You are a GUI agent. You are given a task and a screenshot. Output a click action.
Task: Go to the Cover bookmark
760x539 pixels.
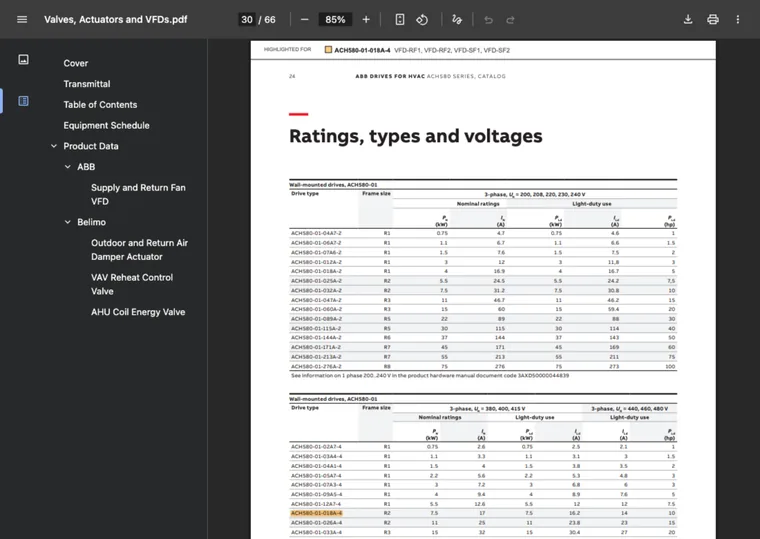tap(76, 63)
